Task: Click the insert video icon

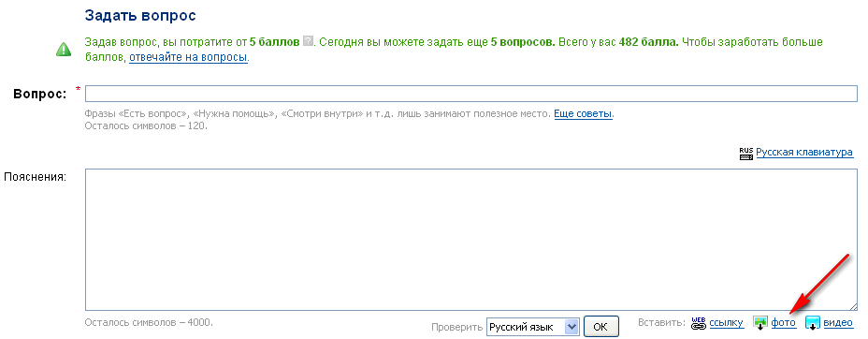Action: point(812,323)
